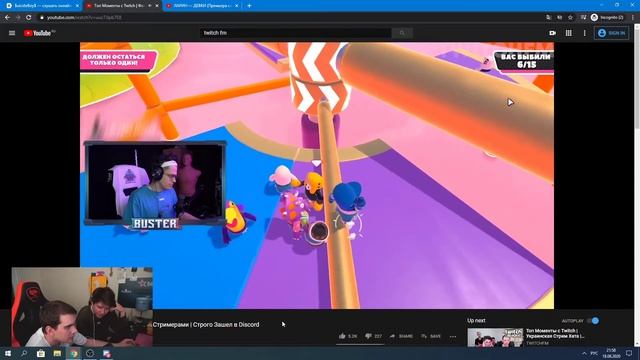Open the Incognito profile indicator
640x360 pixels.
point(607,18)
